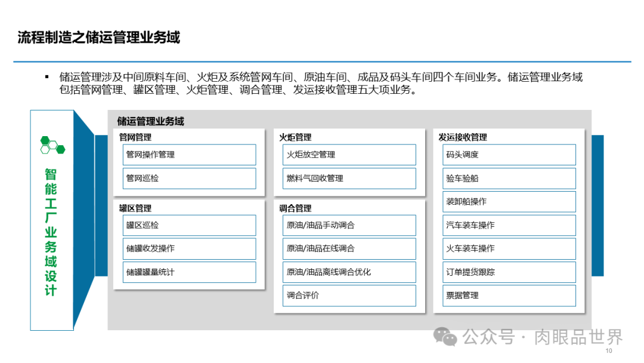Click the bullet paragraph describing 储运管理
Image resolution: width=644 pixels, height=363 pixels.
(321, 84)
